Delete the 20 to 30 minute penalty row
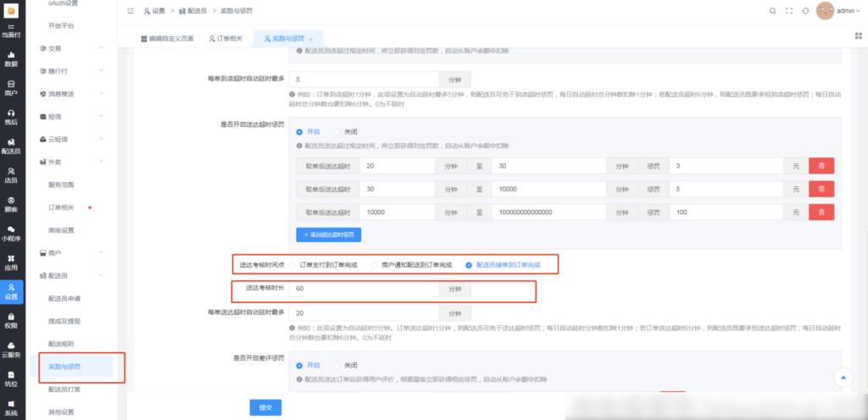868x420 pixels. [821, 166]
